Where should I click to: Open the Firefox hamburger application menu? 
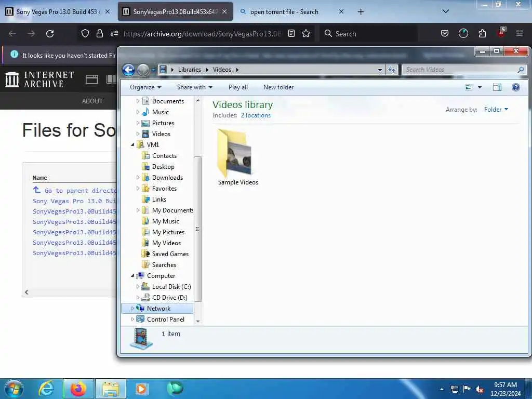tap(519, 33)
